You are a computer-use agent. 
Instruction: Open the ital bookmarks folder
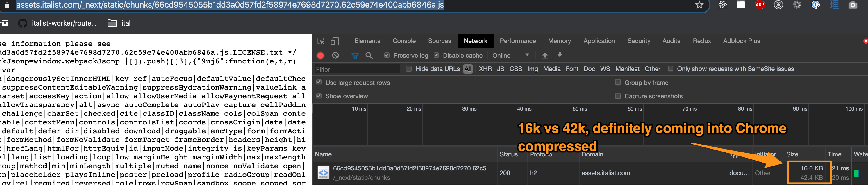(x=119, y=23)
